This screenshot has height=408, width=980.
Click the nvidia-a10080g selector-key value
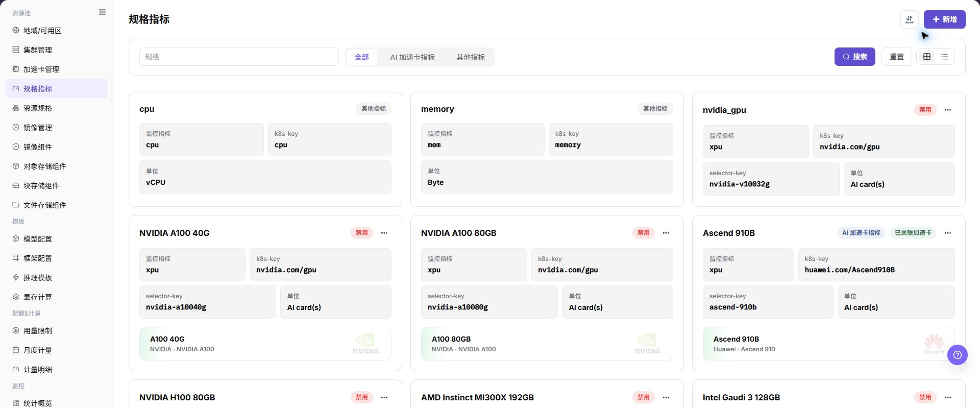coord(457,307)
